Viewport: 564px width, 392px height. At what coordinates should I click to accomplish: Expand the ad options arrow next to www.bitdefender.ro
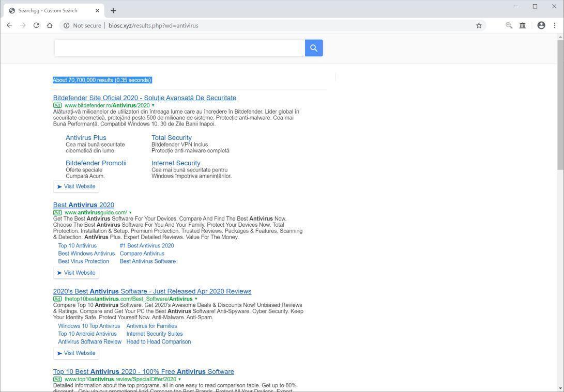[153, 105]
